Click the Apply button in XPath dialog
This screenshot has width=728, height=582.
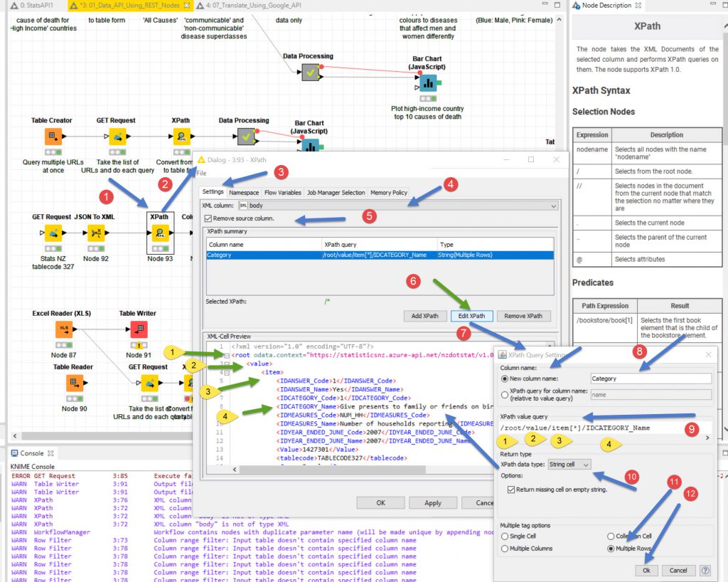pyautogui.click(x=433, y=502)
